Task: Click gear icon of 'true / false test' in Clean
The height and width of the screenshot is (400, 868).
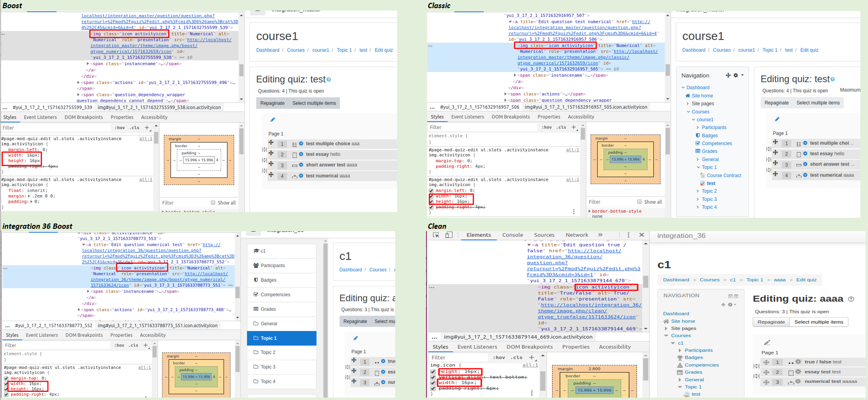Action: (x=798, y=362)
